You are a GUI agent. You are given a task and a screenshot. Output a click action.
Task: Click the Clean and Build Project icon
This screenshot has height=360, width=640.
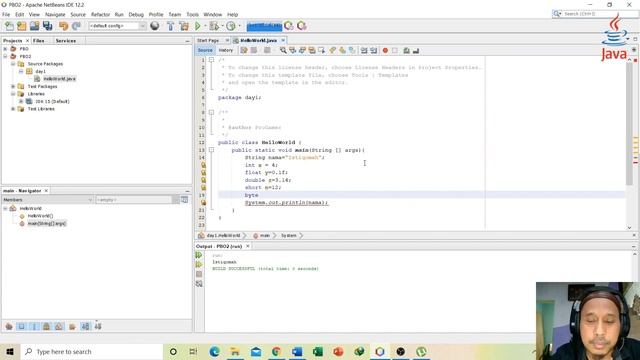coord(184,26)
